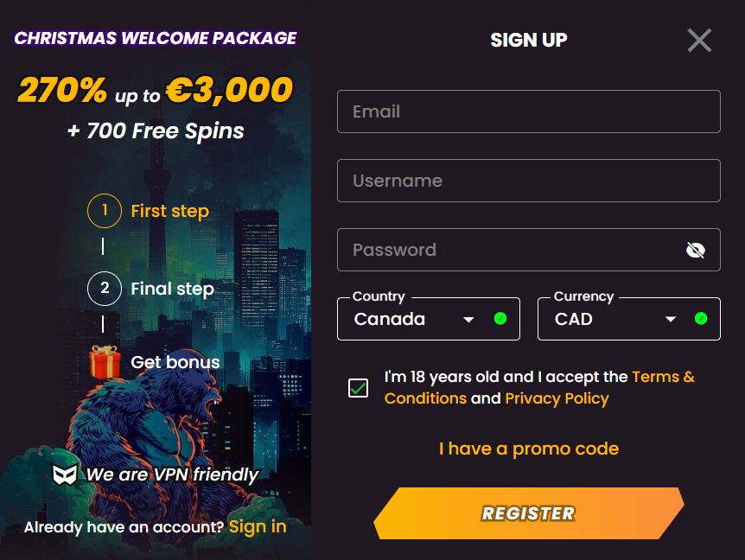
Task: Select the step 1 circle icon
Action: 104,210
